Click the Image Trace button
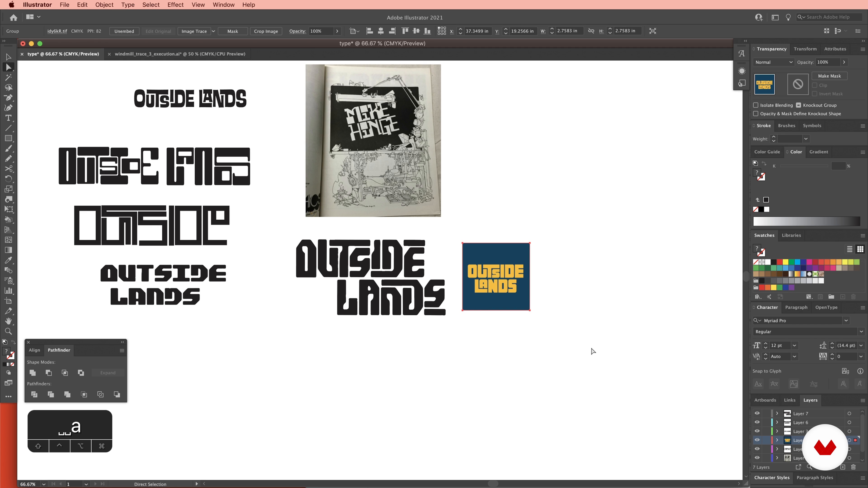 [194, 31]
